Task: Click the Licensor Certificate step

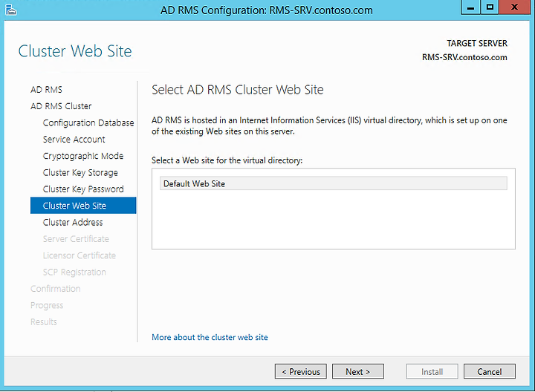Action: tap(80, 255)
